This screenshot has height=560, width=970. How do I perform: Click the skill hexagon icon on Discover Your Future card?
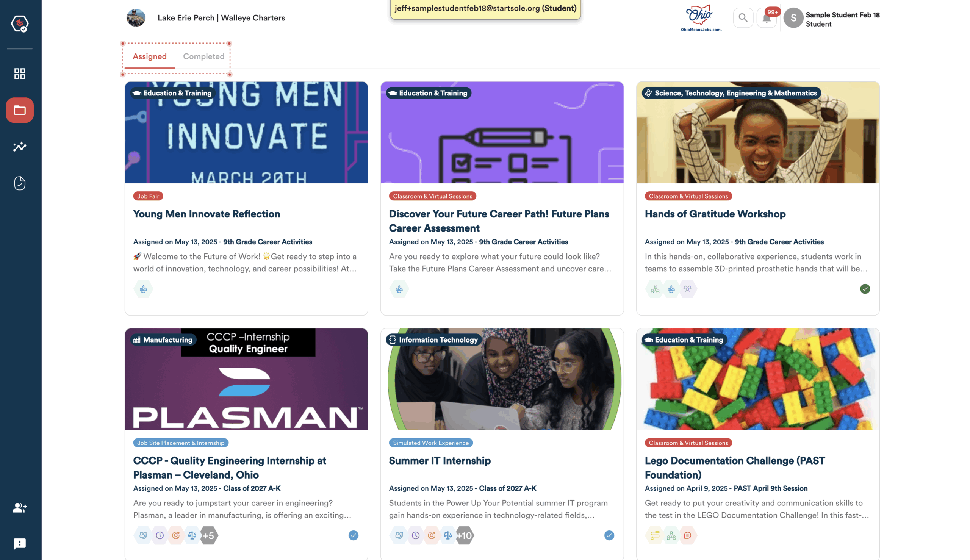point(399,289)
